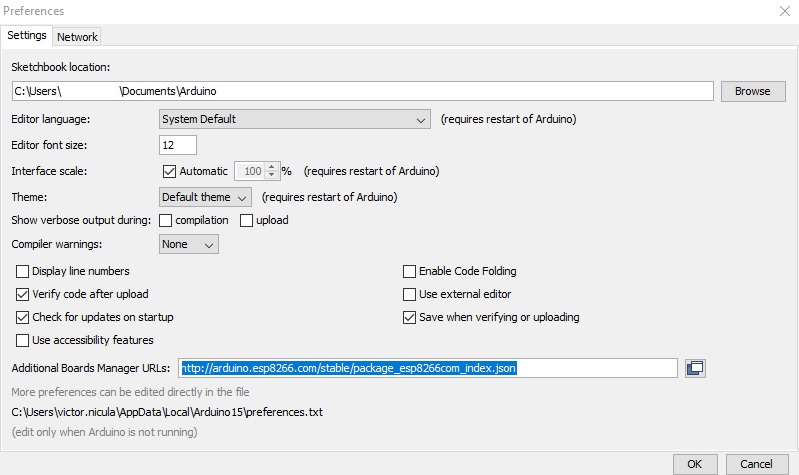
Task: Turn on Enable Code Folding
Action: pyautogui.click(x=409, y=271)
